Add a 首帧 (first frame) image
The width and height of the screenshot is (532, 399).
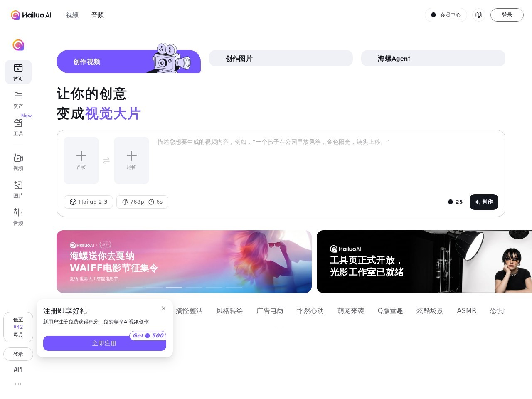81,160
